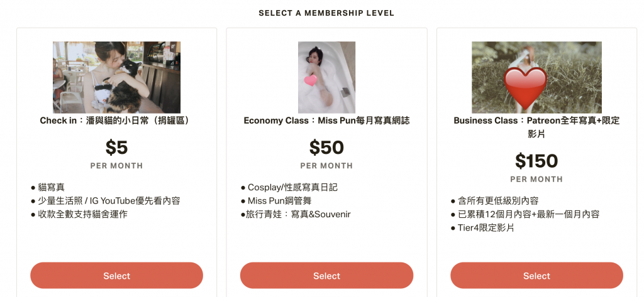Click the Check in tier title

tap(115, 120)
